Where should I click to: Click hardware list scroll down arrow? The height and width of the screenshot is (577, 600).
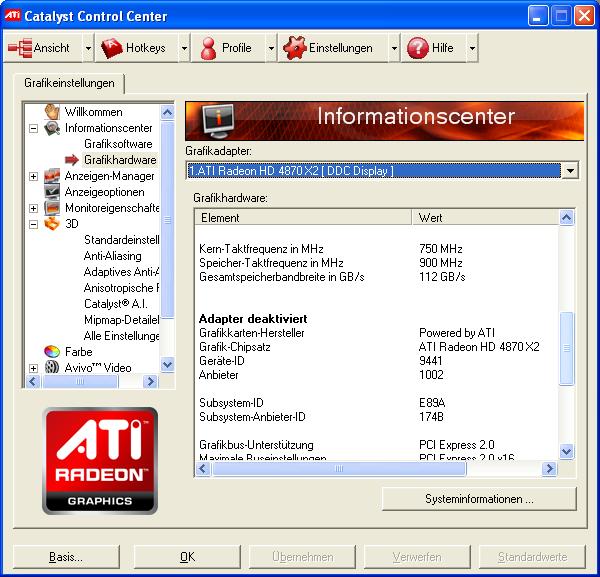[566, 451]
